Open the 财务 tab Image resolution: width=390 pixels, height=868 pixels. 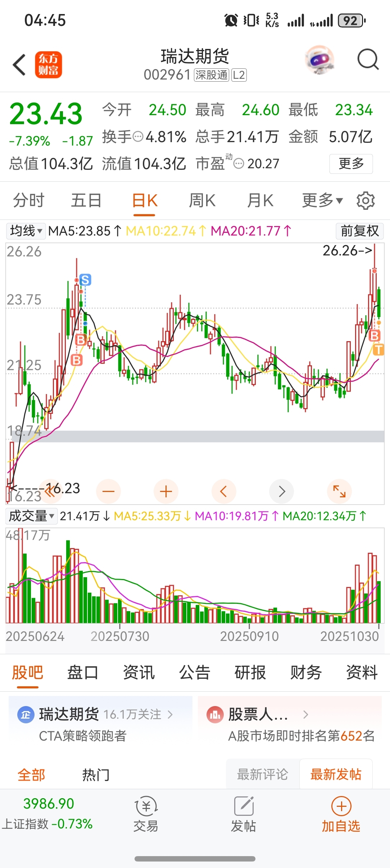[306, 672]
